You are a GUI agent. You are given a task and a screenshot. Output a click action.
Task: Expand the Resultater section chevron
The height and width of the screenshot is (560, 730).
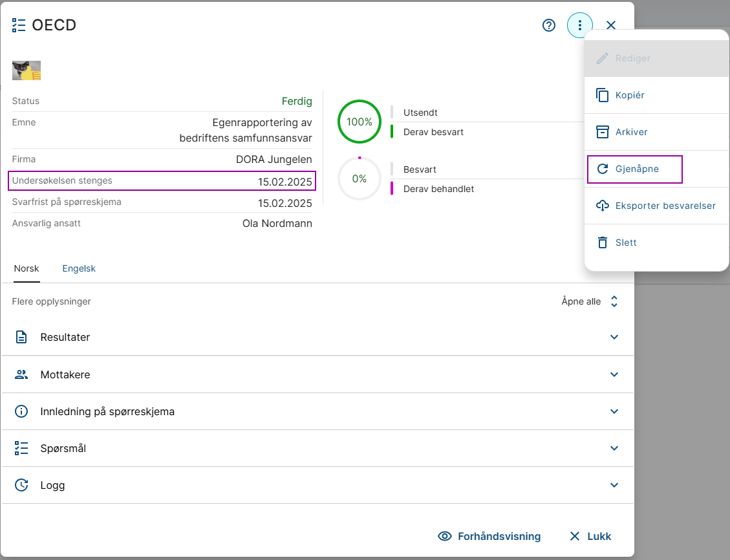(x=614, y=337)
